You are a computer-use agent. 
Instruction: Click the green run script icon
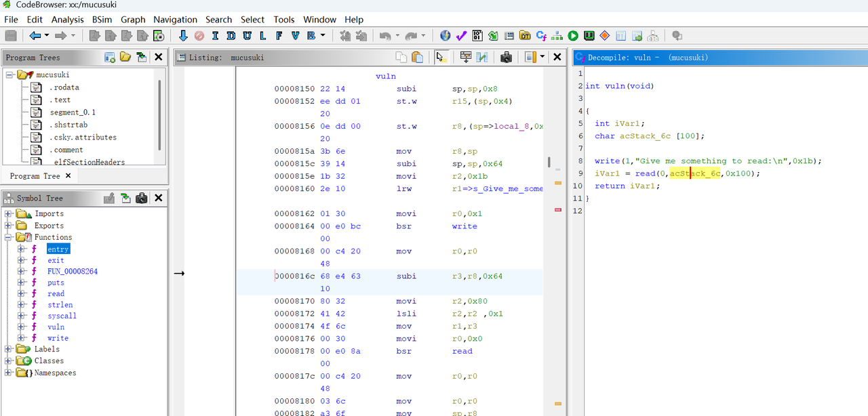coord(573,36)
